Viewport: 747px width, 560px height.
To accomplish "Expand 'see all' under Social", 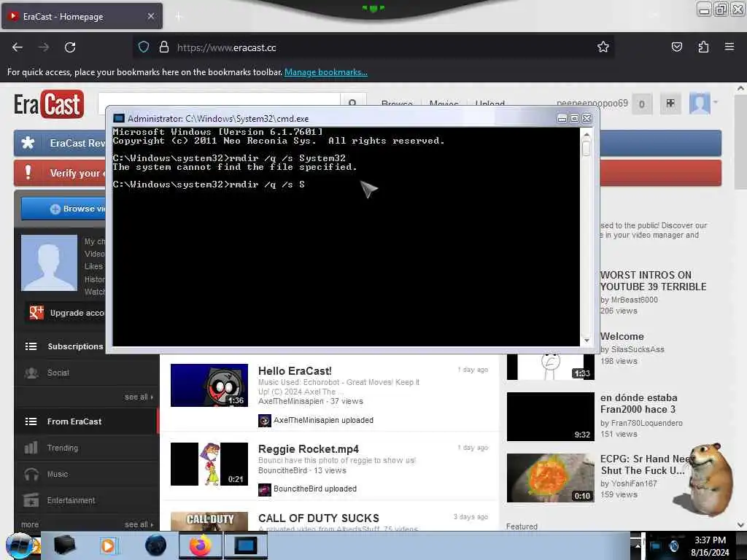I will pos(139,397).
